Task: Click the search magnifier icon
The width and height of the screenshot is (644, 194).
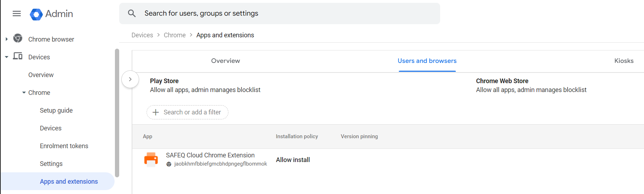Action: [132, 14]
